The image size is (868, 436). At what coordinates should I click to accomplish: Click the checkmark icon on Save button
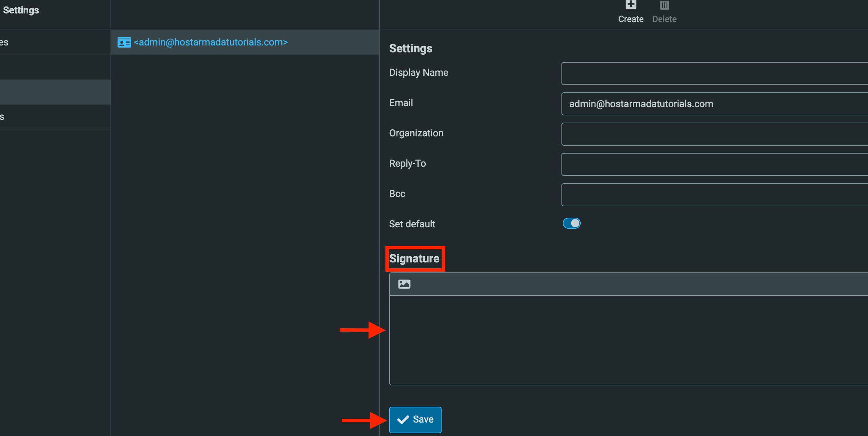click(403, 419)
